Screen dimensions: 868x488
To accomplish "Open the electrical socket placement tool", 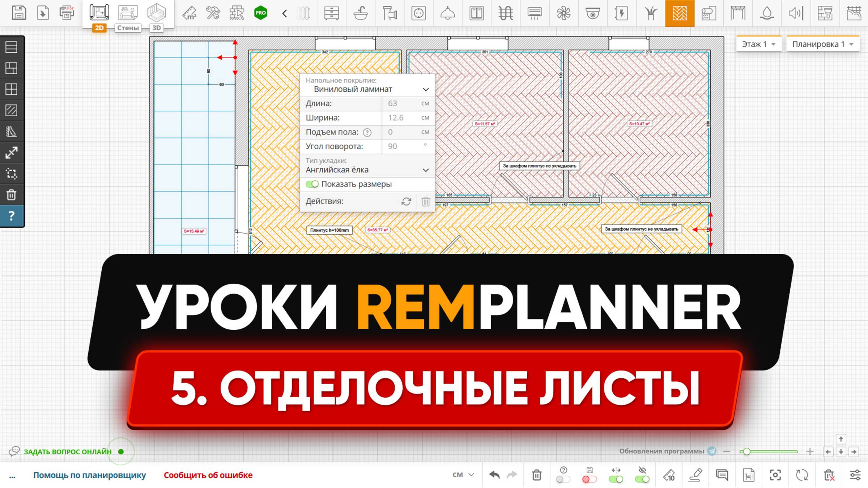I will (418, 13).
